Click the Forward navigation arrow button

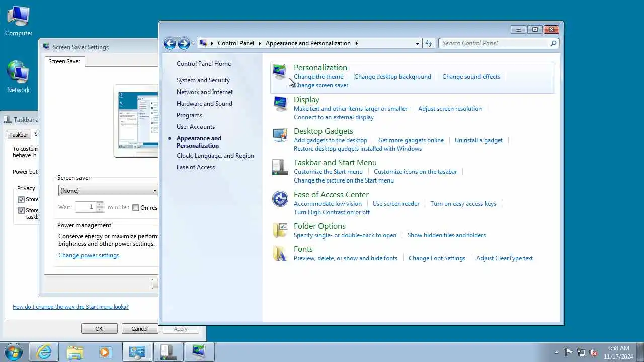pos(184,43)
